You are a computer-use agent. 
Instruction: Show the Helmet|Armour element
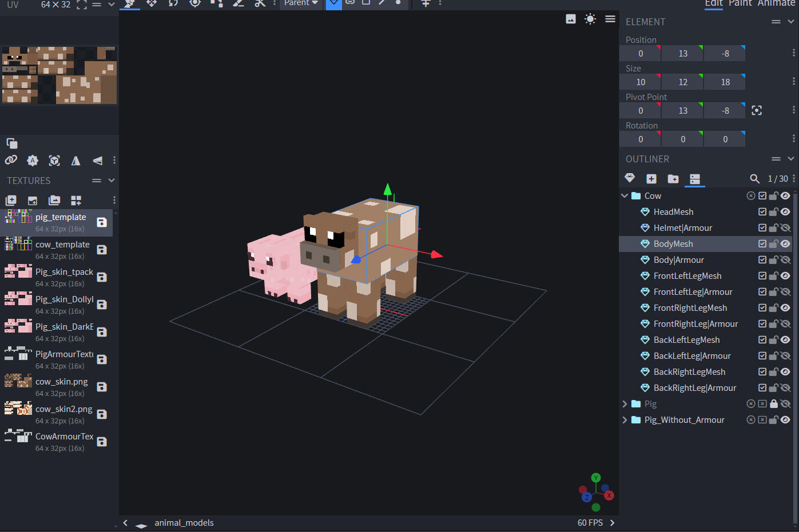785,228
